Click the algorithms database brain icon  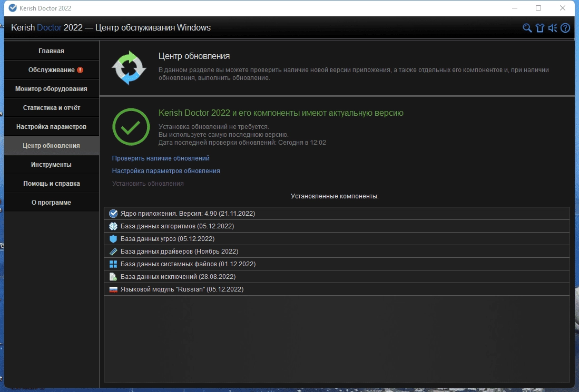(x=113, y=226)
